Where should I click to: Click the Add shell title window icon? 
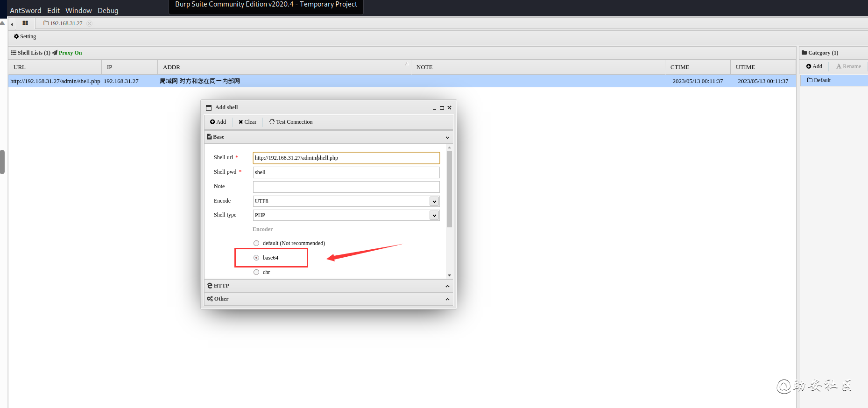(x=209, y=108)
